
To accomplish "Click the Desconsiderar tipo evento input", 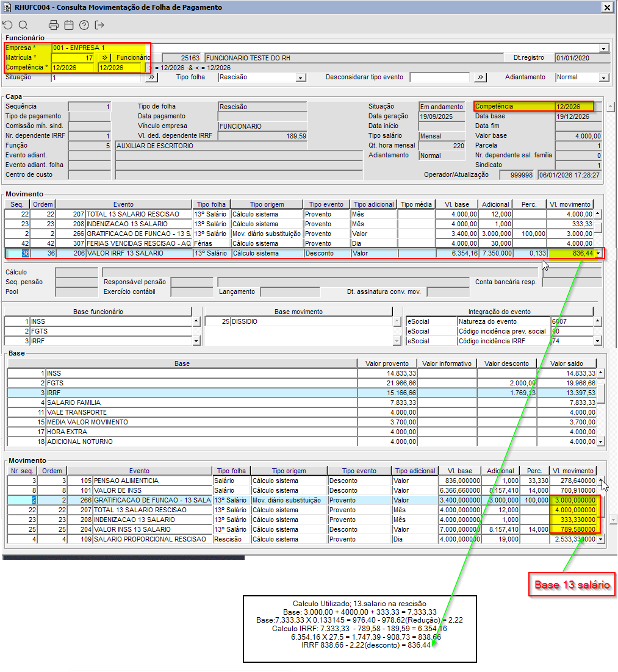I will coord(440,77).
